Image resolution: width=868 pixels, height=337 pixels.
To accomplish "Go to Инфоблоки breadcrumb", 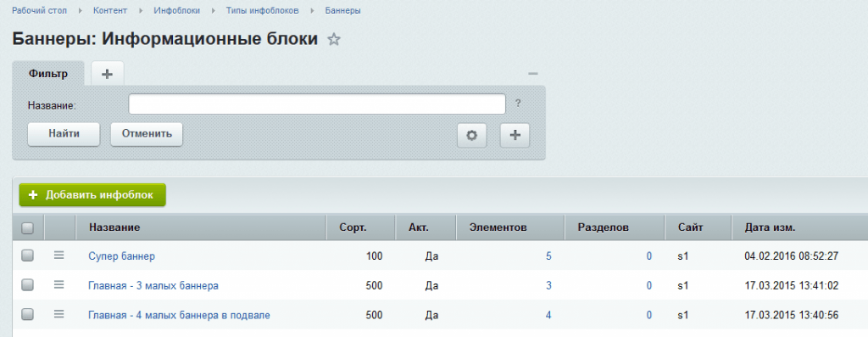I will pos(177,10).
